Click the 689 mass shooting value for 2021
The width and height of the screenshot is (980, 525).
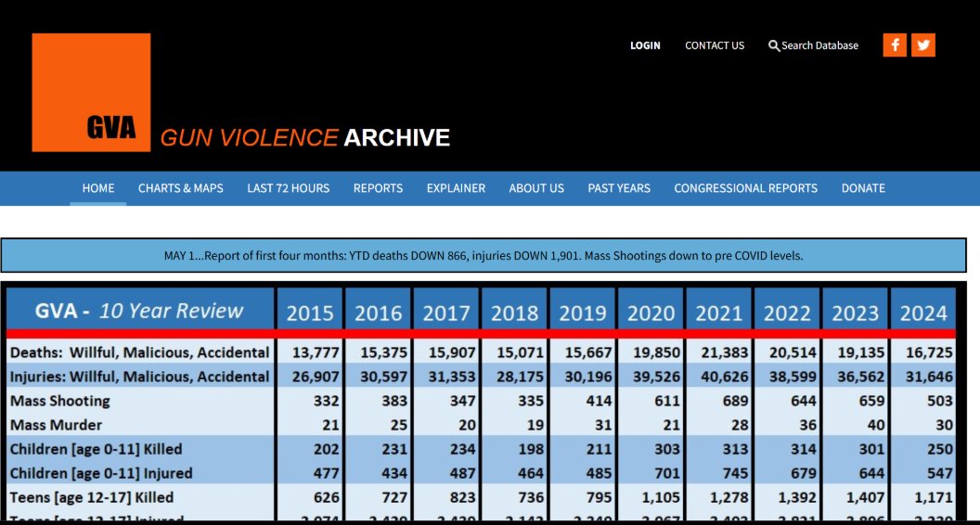[735, 401]
